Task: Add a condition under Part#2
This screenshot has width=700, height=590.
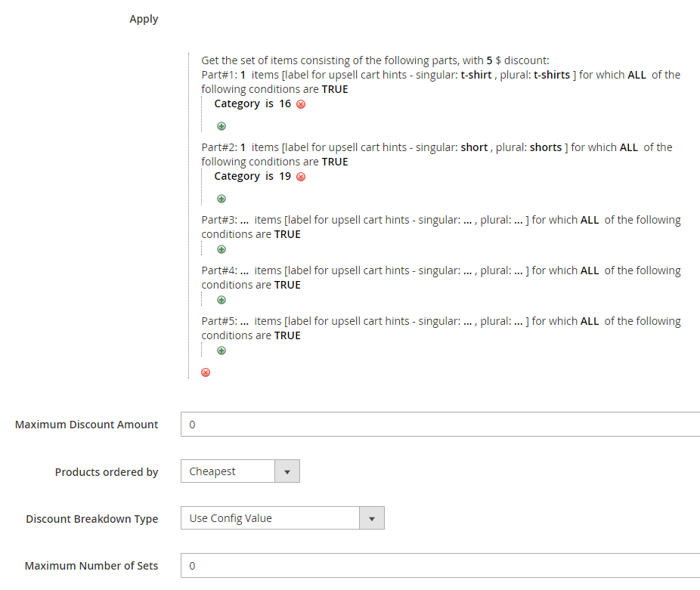Action: pos(221,199)
